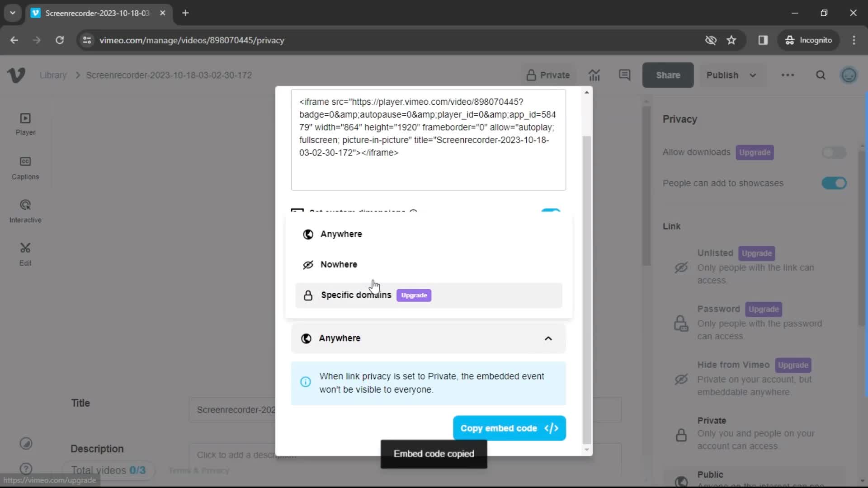Open video analytics chart icon
Image resolution: width=868 pixels, height=488 pixels.
(594, 75)
